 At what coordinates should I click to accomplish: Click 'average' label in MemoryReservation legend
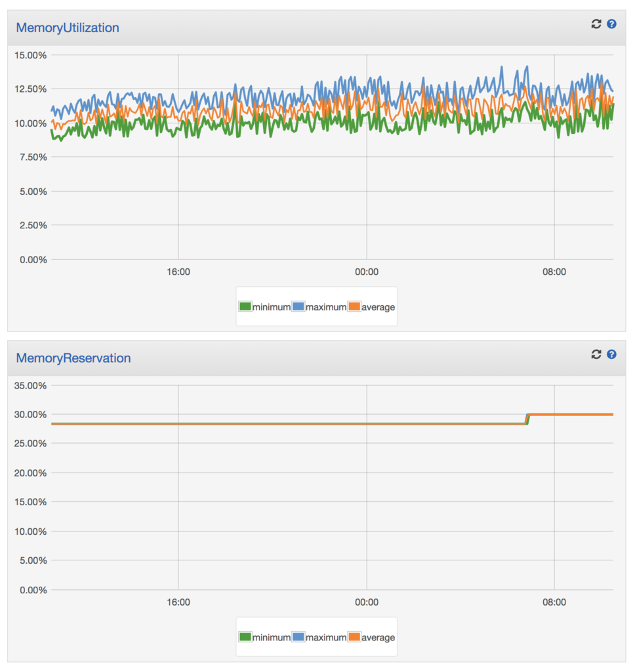(379, 638)
